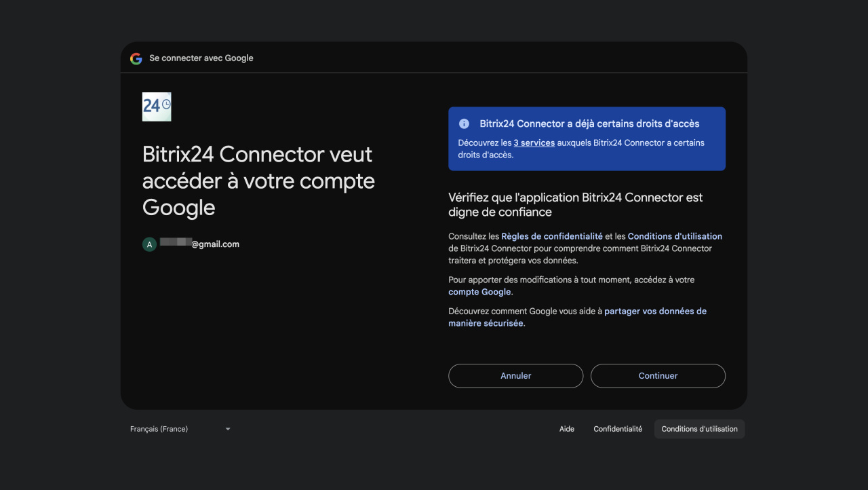Open the Confidentialité footer link
Image resolution: width=868 pixels, height=490 pixels.
[618, 429]
